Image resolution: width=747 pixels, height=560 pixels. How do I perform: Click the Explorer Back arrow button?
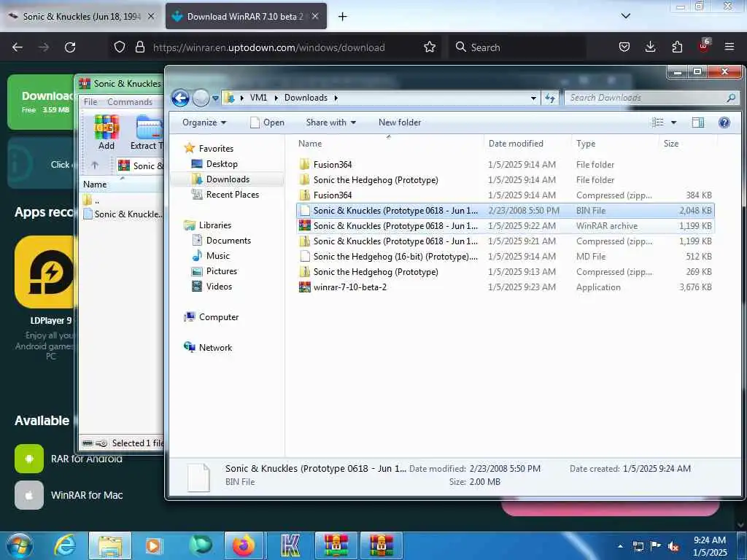(180, 98)
